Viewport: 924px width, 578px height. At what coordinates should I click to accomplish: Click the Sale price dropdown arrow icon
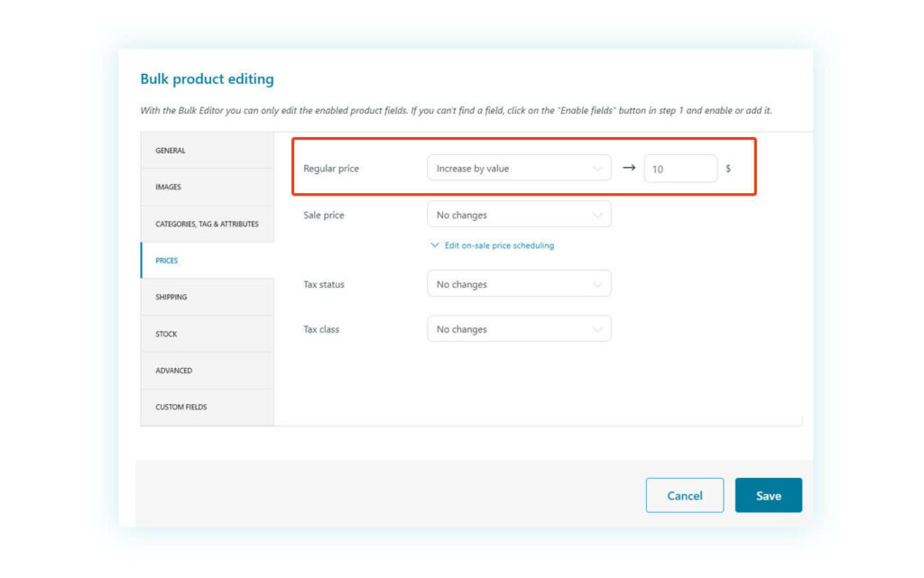click(x=600, y=214)
